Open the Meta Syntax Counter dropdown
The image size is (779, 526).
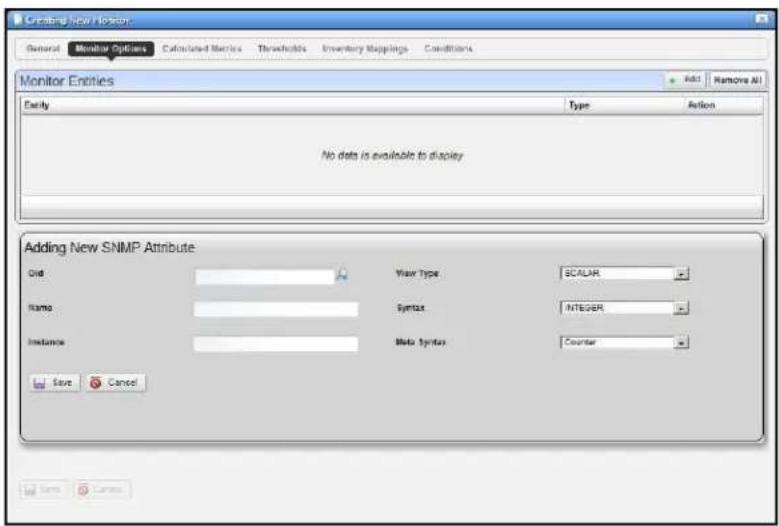624,342
